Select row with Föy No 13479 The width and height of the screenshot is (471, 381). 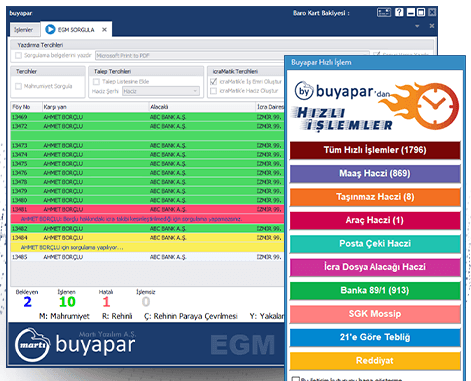point(147,191)
